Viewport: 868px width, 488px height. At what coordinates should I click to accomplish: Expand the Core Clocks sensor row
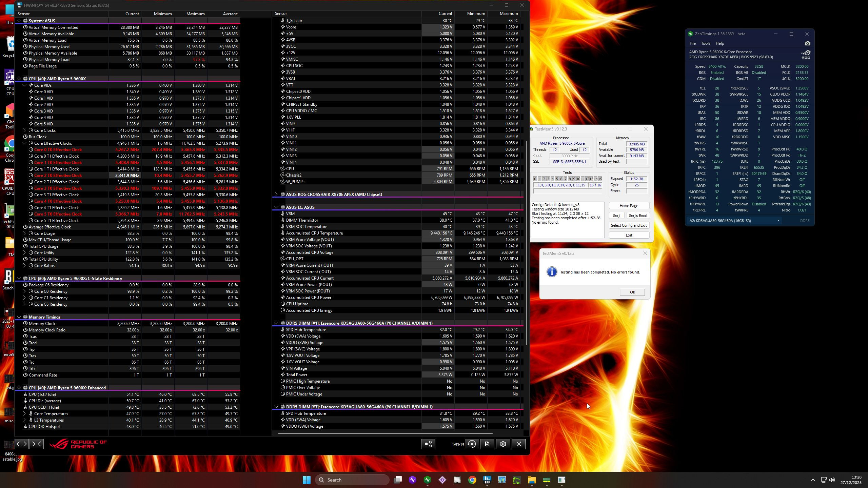[24, 130]
